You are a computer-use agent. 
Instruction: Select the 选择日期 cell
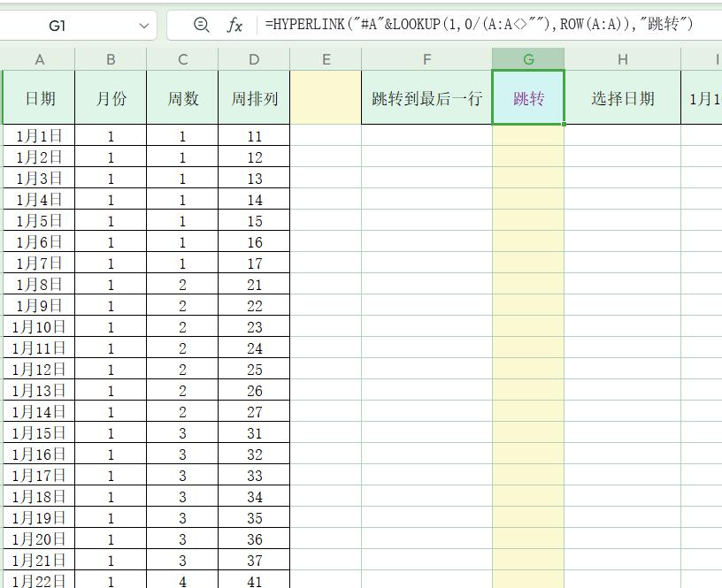pos(623,97)
